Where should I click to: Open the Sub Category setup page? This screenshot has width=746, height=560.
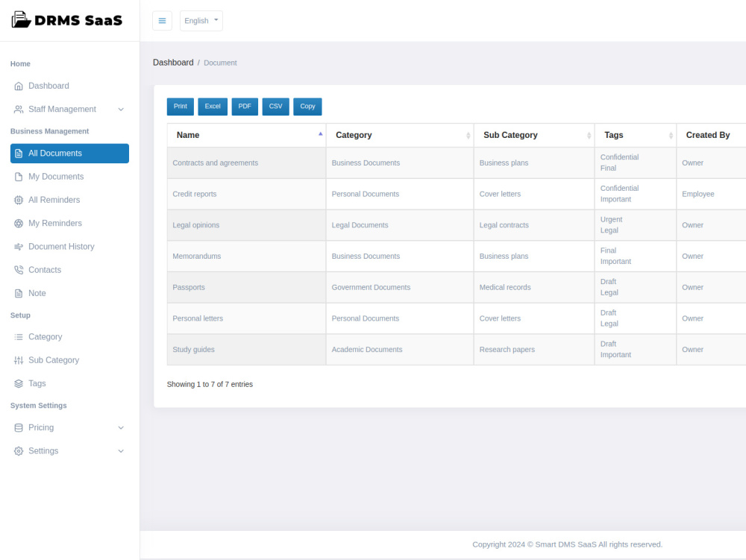tap(54, 360)
